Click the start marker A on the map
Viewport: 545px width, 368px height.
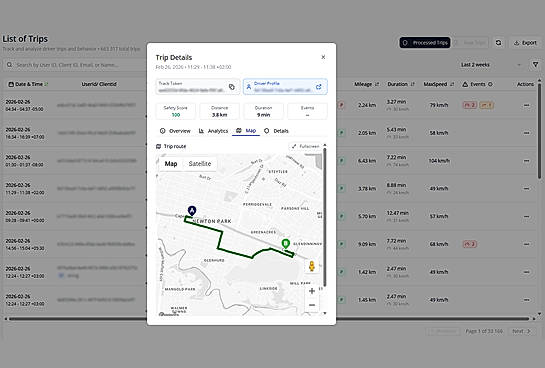(x=192, y=211)
